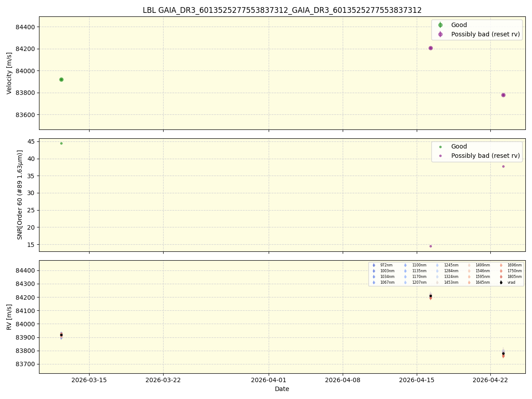Image resolution: width=532 pixels, height=399 pixels.
Task: Click the 83700 tick on the RV axis
Action: point(26,364)
